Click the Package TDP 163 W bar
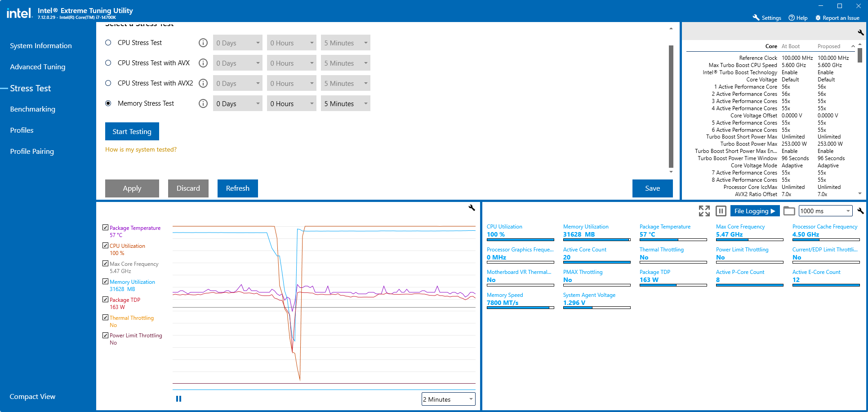Screen dimensions: 868x412 [673, 285]
